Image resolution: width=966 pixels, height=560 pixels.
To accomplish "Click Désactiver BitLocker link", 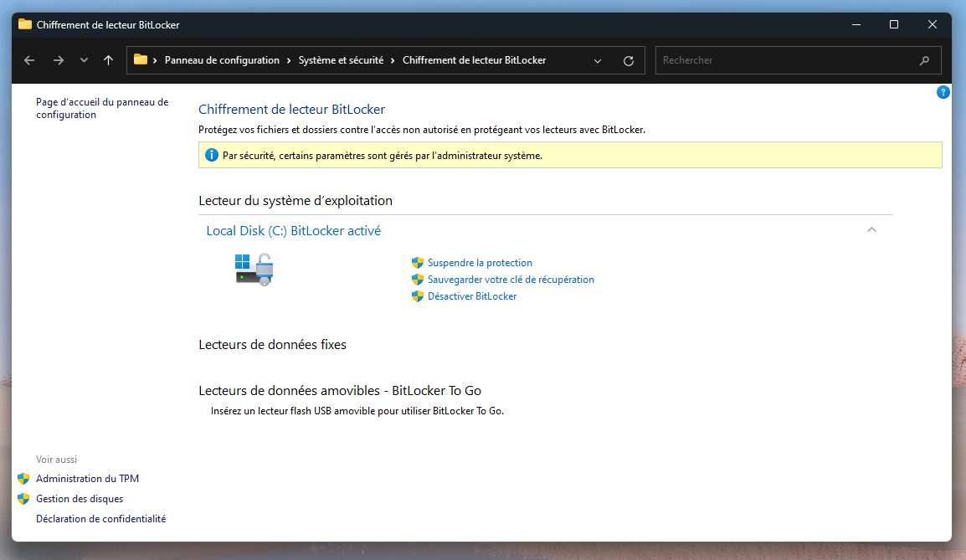I will [x=472, y=296].
